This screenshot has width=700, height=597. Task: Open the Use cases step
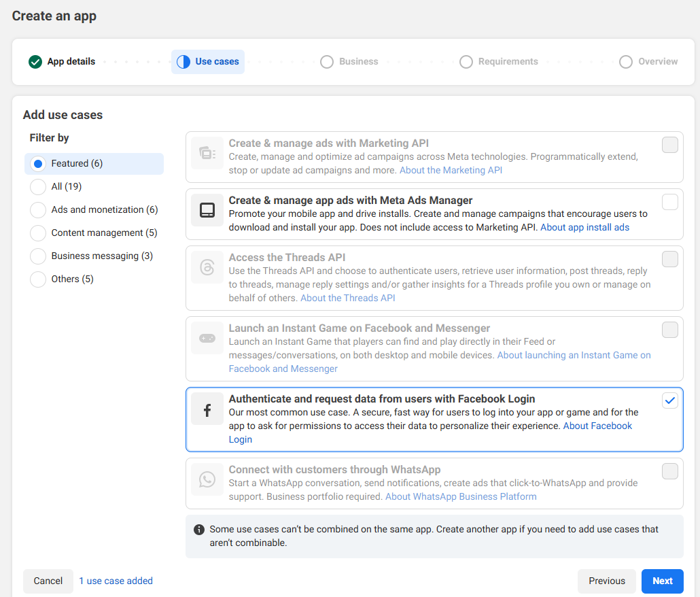[208, 62]
